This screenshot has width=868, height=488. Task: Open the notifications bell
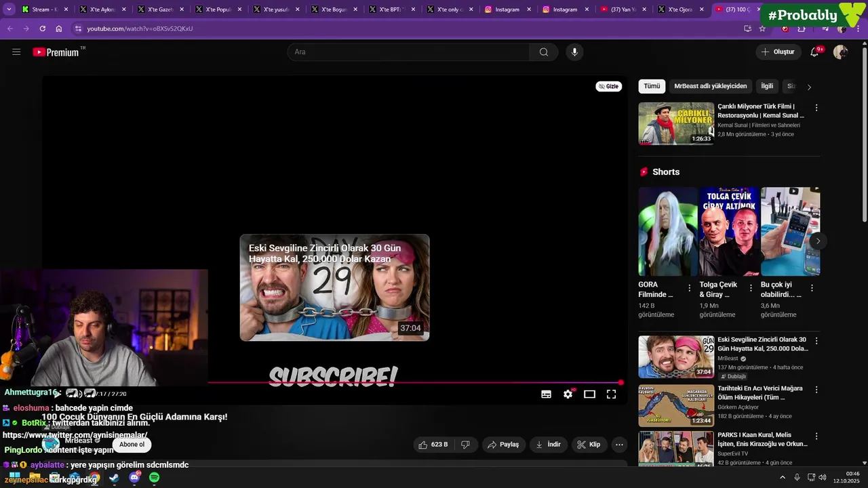pyautogui.click(x=814, y=52)
